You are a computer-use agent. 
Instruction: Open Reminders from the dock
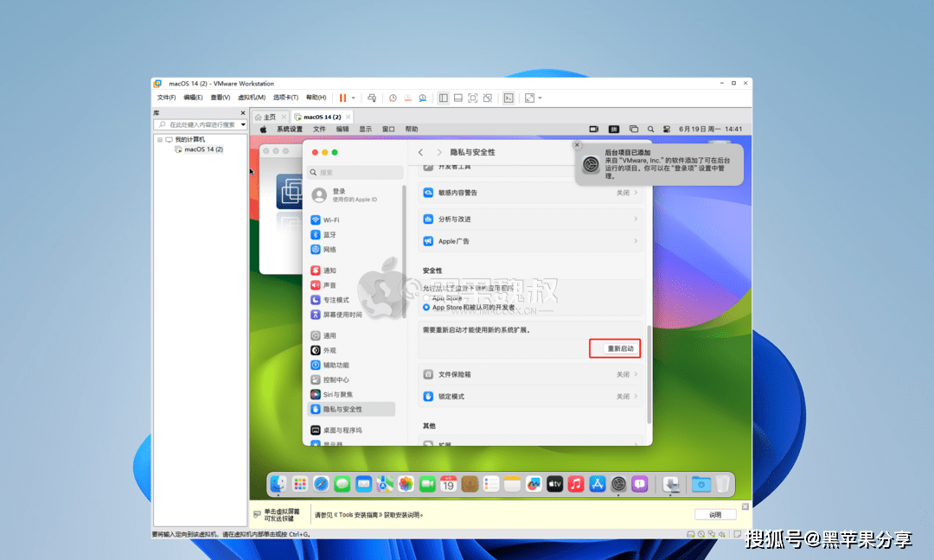[x=491, y=484]
